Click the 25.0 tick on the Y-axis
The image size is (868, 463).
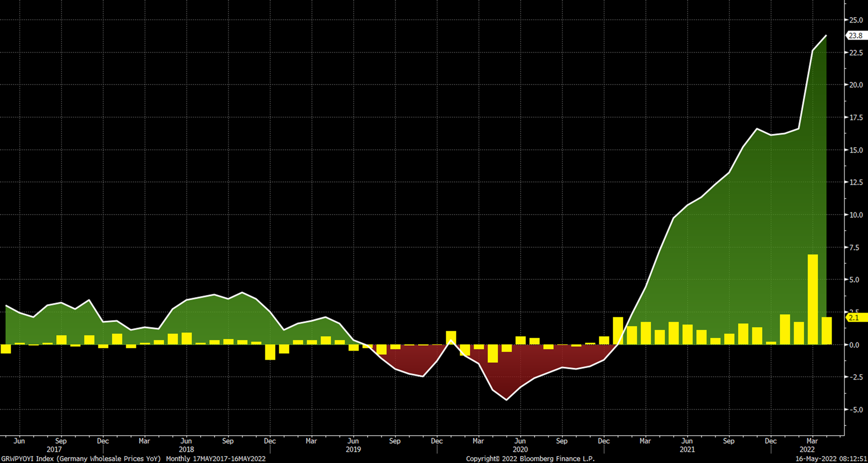click(x=856, y=20)
